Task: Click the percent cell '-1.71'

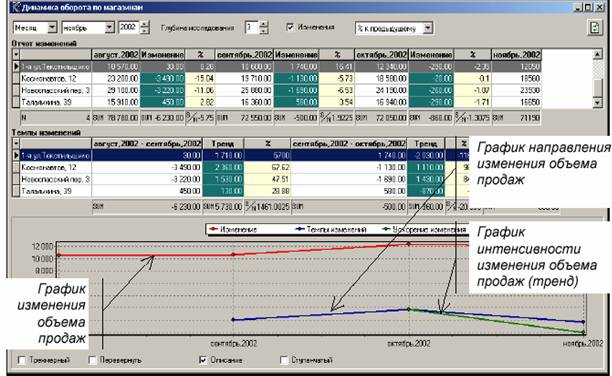Action: [x=473, y=102]
